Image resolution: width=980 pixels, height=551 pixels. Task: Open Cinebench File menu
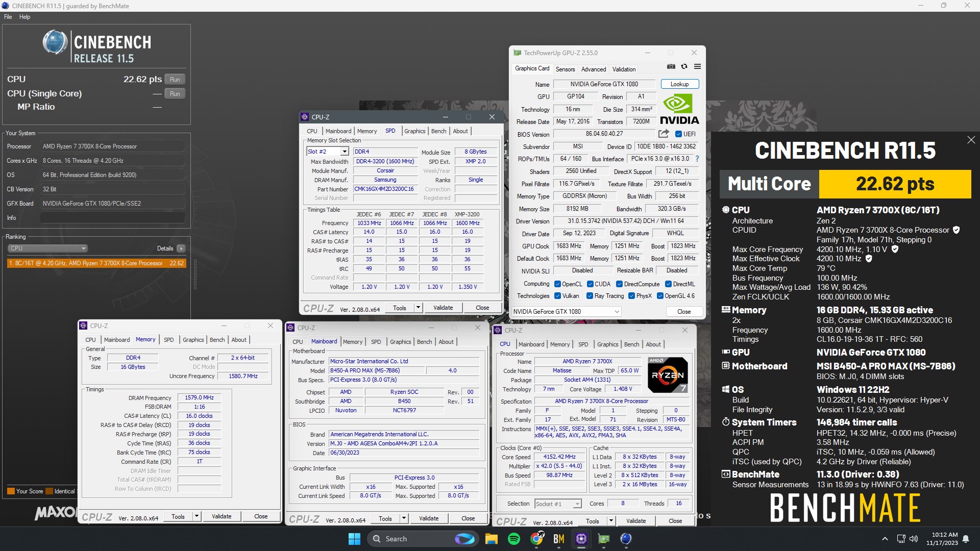coord(8,17)
